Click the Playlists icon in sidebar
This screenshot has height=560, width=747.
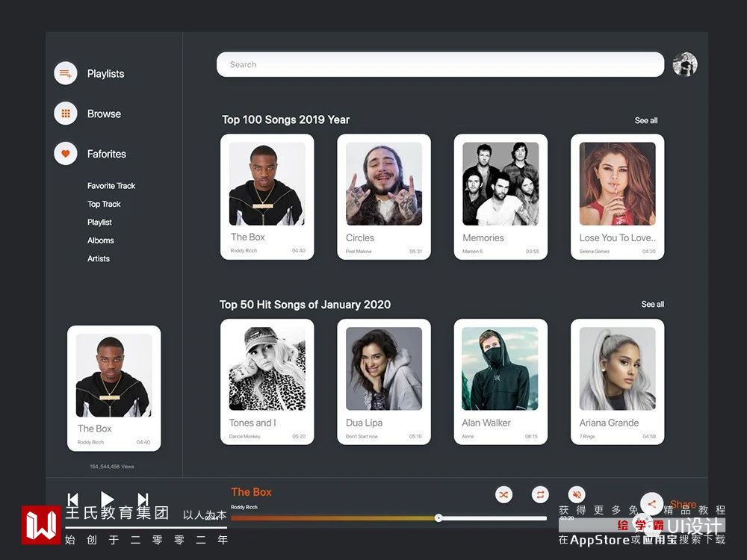pos(66,73)
